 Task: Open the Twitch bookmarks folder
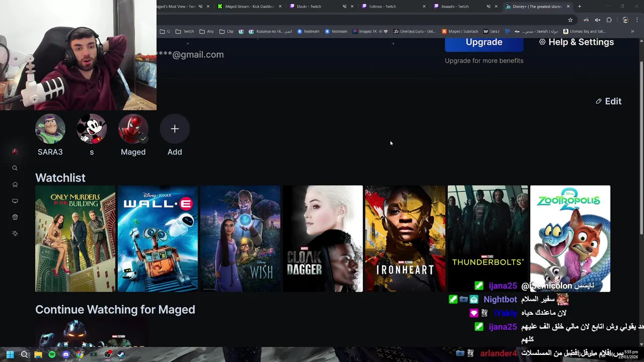185,31
